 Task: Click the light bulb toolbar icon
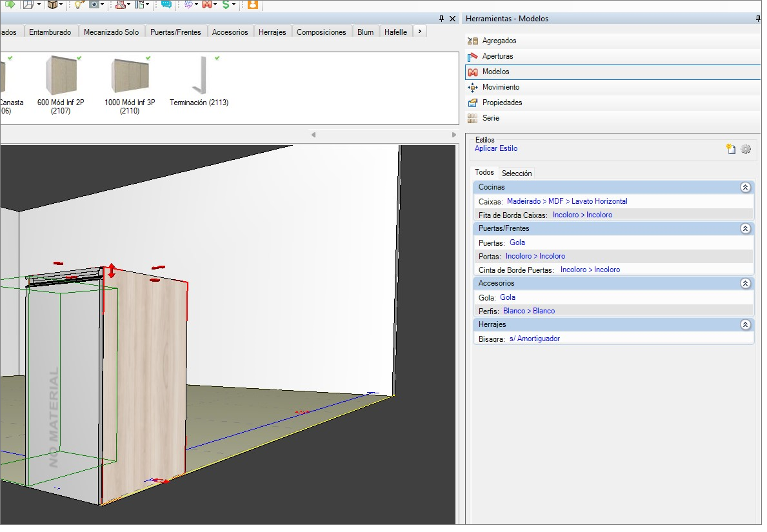click(78, 5)
